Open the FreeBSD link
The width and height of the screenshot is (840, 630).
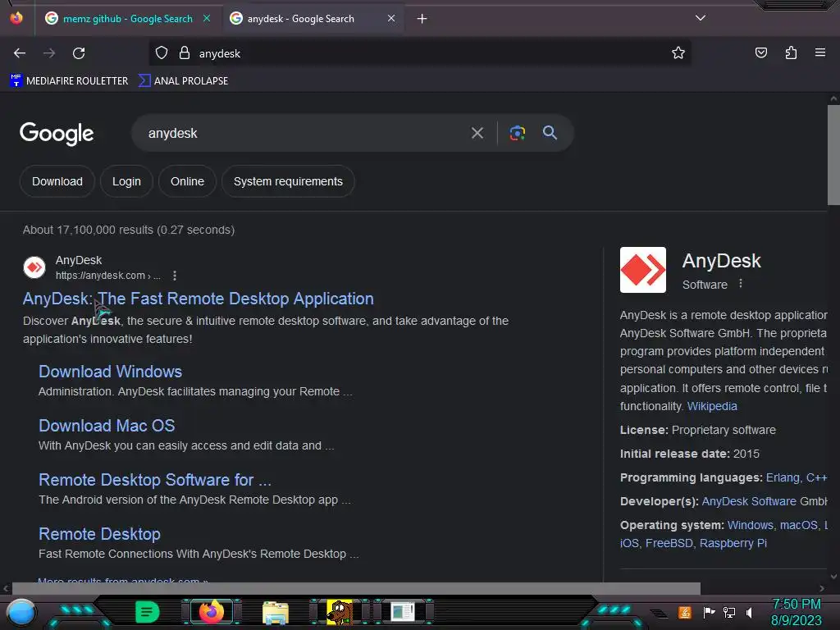669,543
